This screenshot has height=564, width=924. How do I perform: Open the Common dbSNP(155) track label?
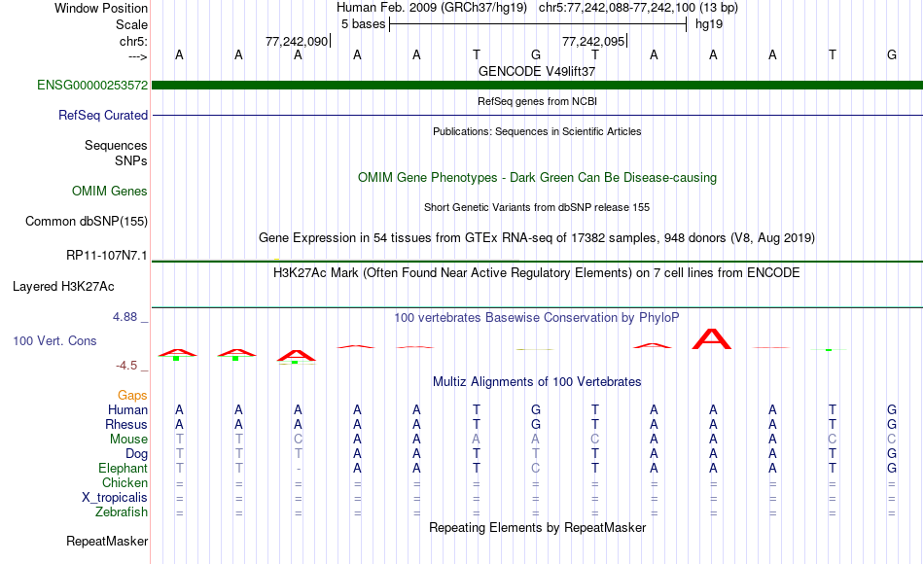(x=86, y=221)
